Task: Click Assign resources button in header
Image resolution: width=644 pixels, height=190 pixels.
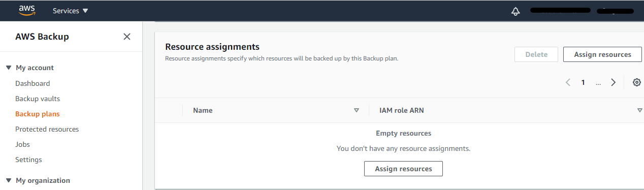Action: 602,54
